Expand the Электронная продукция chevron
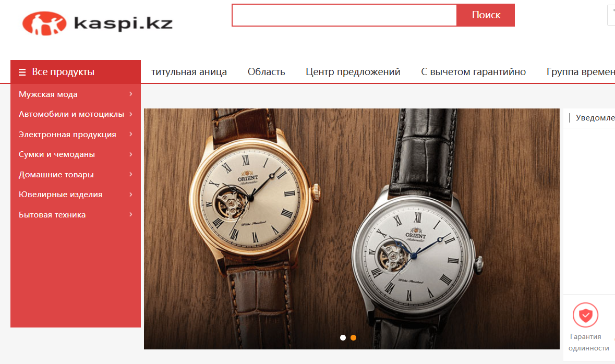This screenshot has width=615, height=364. pos(131,134)
